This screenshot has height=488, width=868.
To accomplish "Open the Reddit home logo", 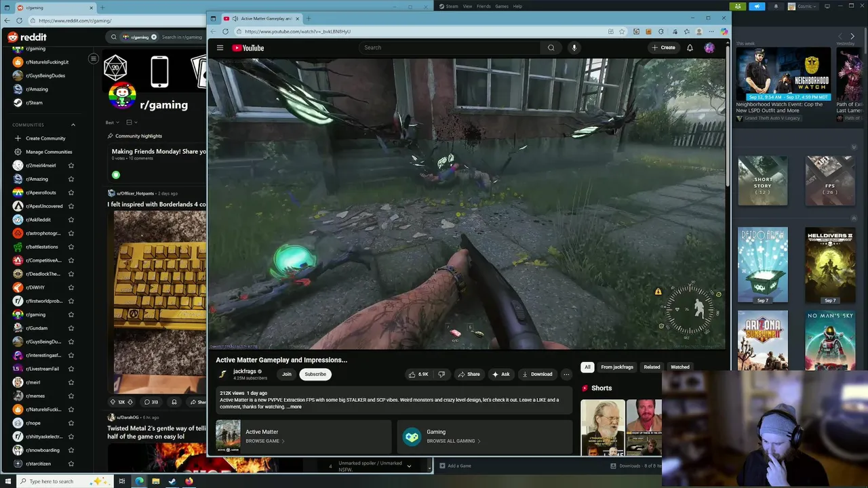I will pyautogui.click(x=27, y=37).
